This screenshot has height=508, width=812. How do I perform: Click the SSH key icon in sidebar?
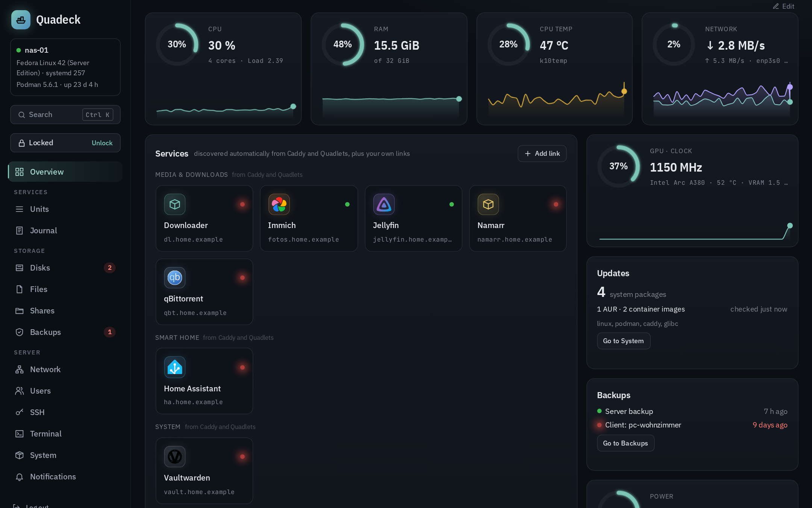coord(20,412)
